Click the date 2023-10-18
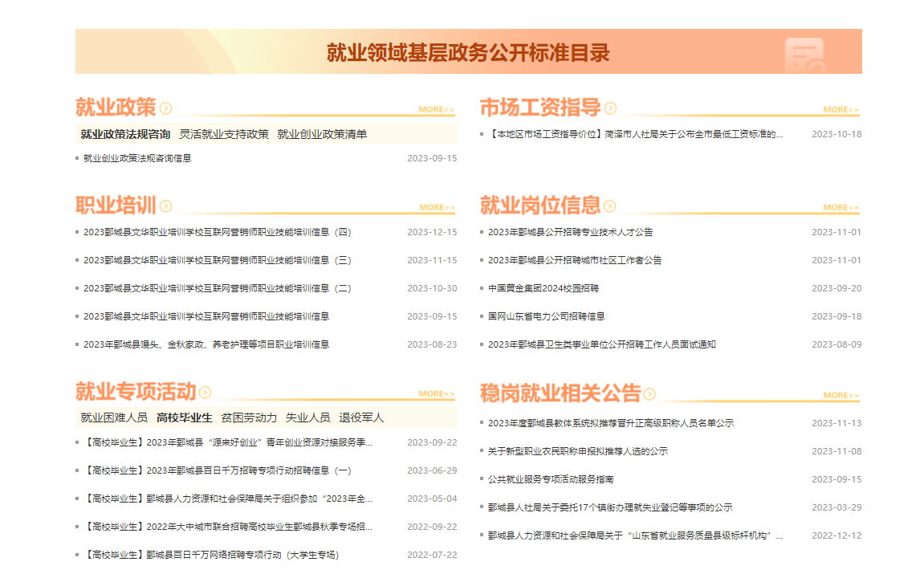The image size is (924, 570). [x=836, y=134]
